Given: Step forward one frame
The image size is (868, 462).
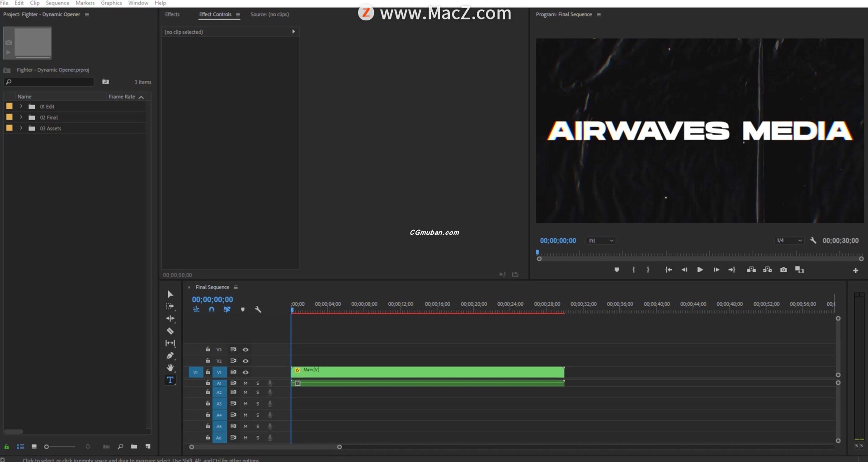Looking at the screenshot, I should [716, 270].
